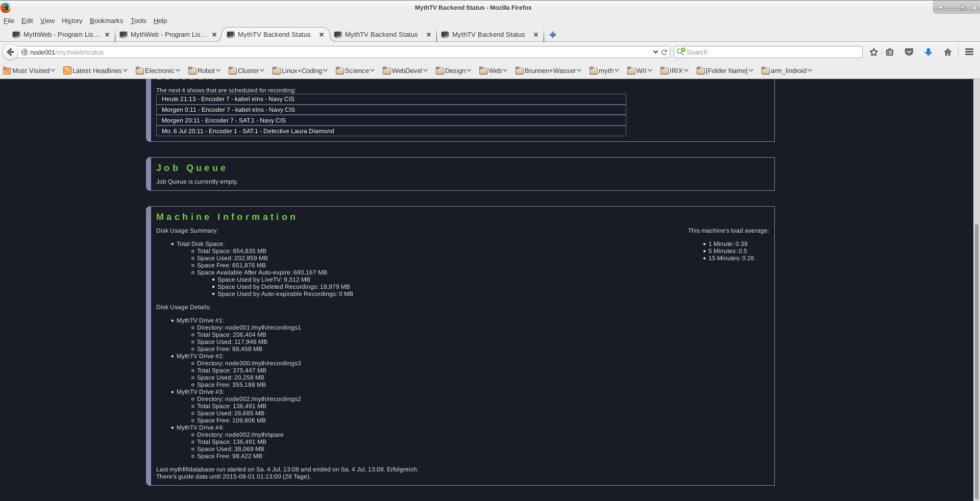Click the vertical page scrollbar
The image size is (980, 501).
(x=976, y=357)
